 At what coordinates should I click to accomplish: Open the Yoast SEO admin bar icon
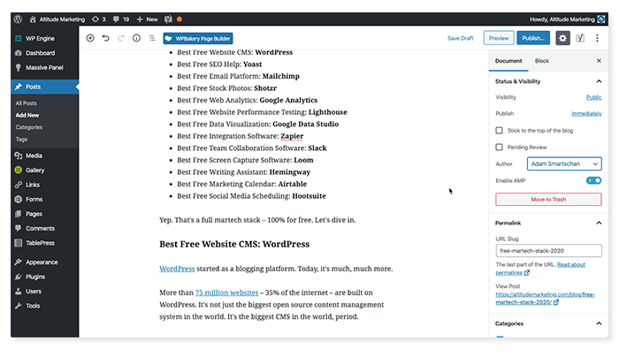168,19
